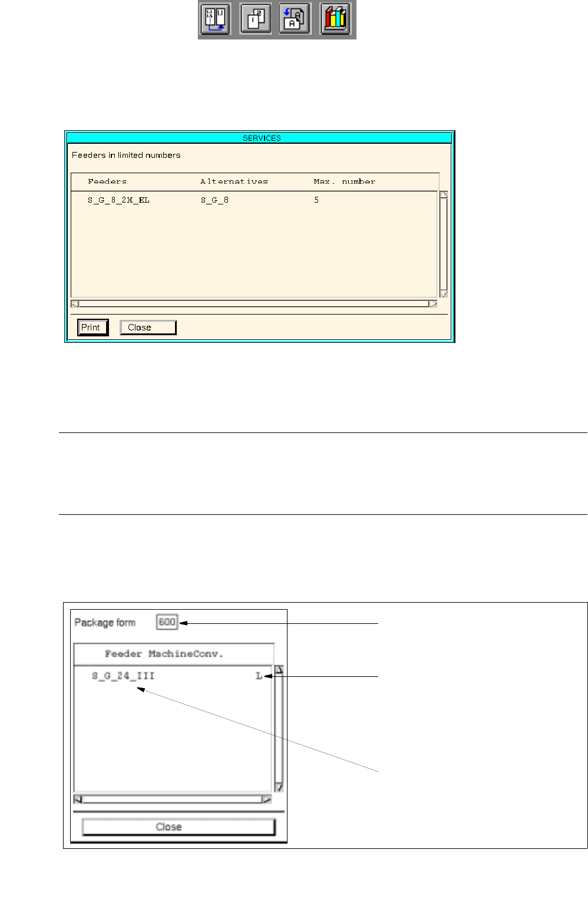Click the Package form field showing 600

[x=167, y=622]
